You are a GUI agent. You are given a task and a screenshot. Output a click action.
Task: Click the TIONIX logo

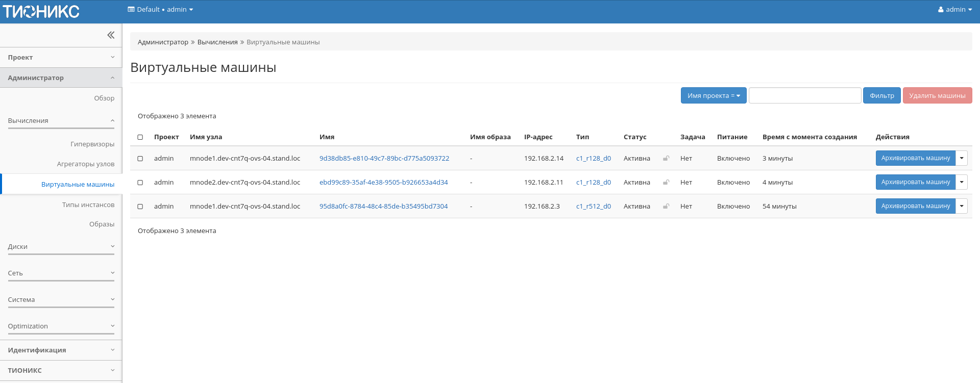(41, 11)
